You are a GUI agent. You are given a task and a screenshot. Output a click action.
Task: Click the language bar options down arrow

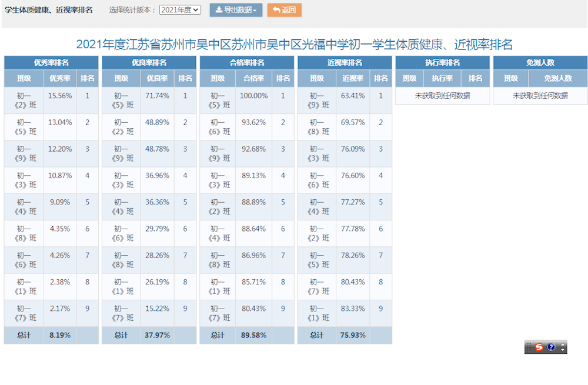pyautogui.click(x=563, y=350)
